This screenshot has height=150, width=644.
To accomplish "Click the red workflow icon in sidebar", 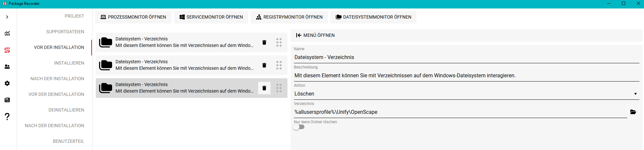I will (7, 50).
